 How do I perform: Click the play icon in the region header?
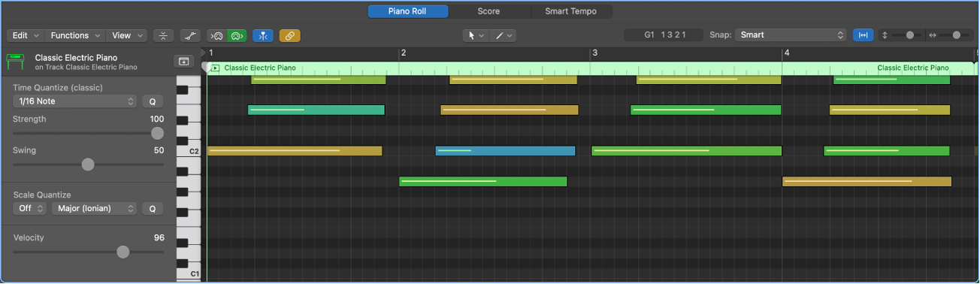coord(216,68)
